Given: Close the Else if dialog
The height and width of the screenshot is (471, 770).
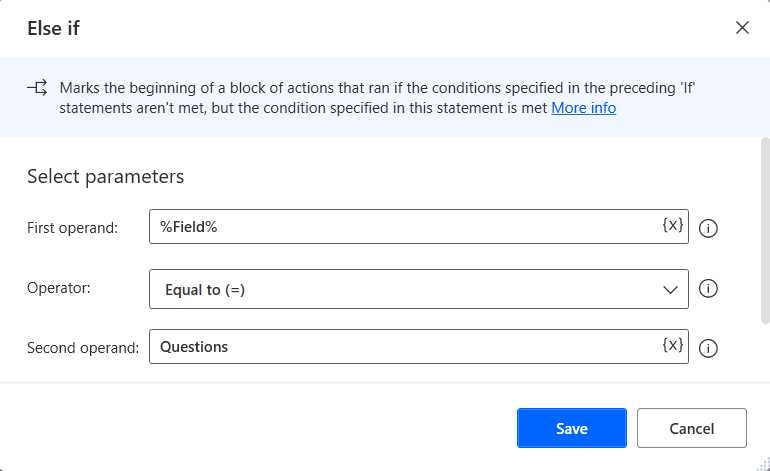Looking at the screenshot, I should click(x=742, y=28).
